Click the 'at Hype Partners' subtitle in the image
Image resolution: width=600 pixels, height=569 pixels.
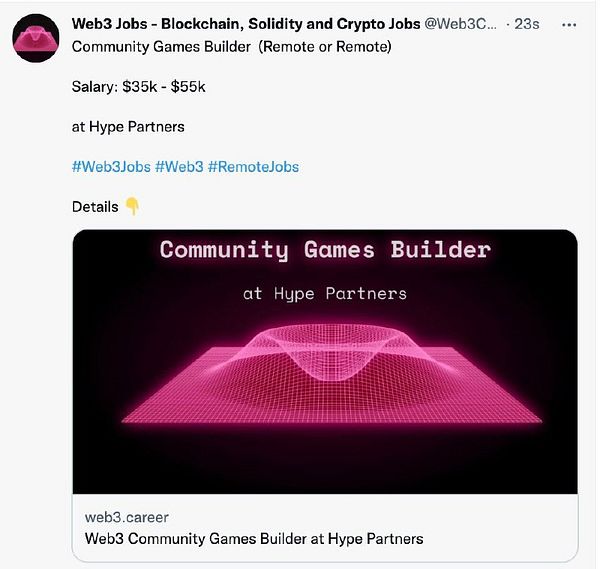325,294
